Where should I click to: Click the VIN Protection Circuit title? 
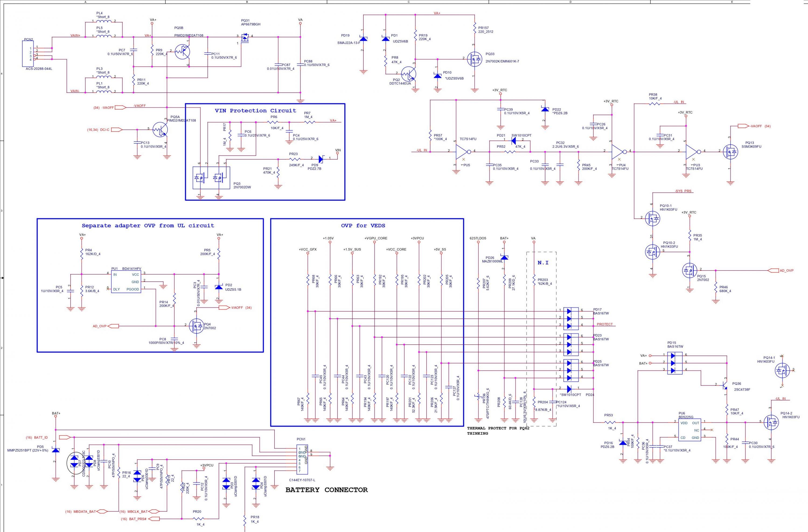pyautogui.click(x=255, y=111)
